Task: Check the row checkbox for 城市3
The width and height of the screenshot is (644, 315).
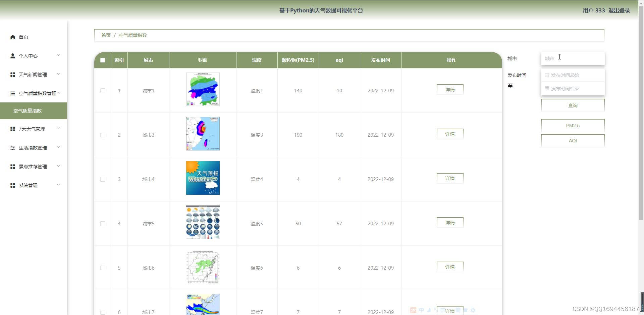Action: point(103,135)
